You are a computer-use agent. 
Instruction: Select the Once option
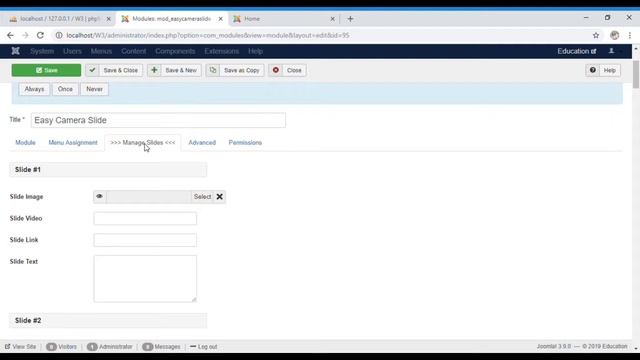tap(65, 89)
